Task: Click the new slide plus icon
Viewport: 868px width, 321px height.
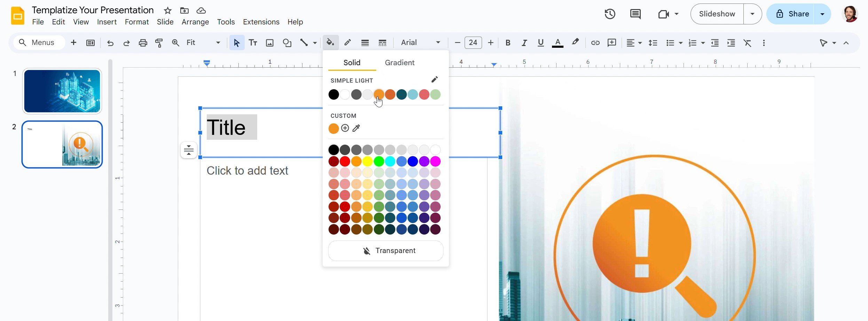Action: pyautogui.click(x=73, y=43)
